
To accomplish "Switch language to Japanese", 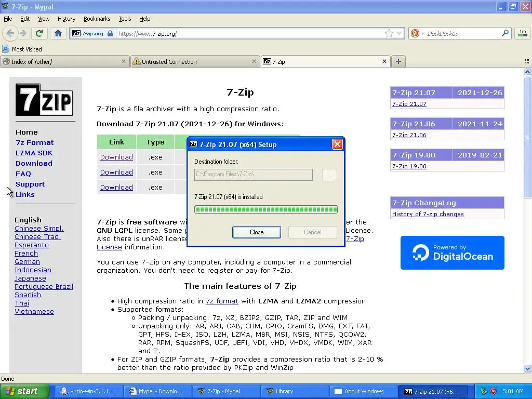I will tap(30, 278).
